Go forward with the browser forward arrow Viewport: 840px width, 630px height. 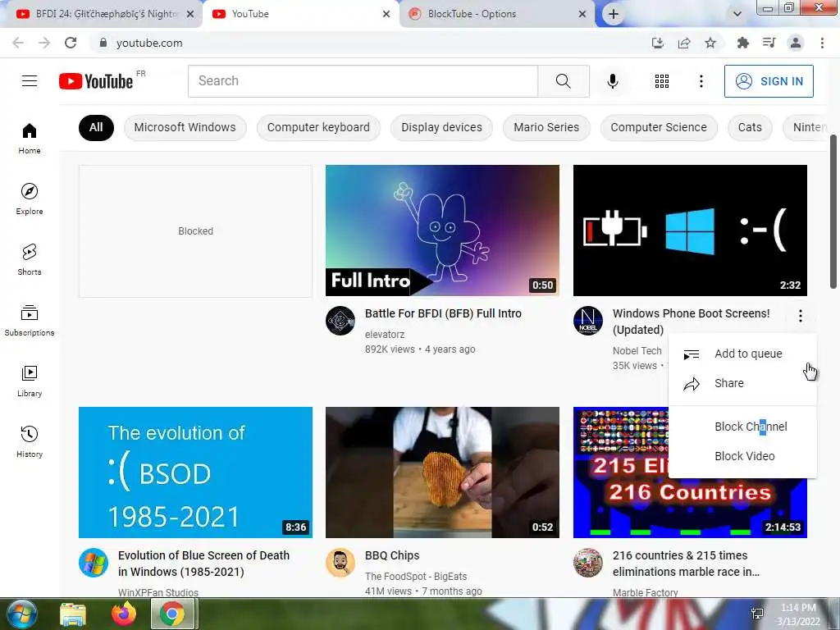tap(44, 43)
